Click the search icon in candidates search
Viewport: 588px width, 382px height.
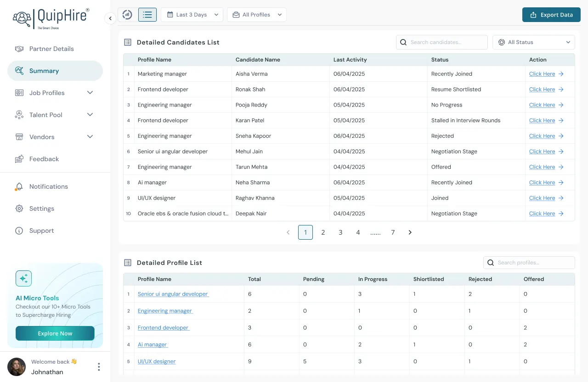tap(403, 42)
